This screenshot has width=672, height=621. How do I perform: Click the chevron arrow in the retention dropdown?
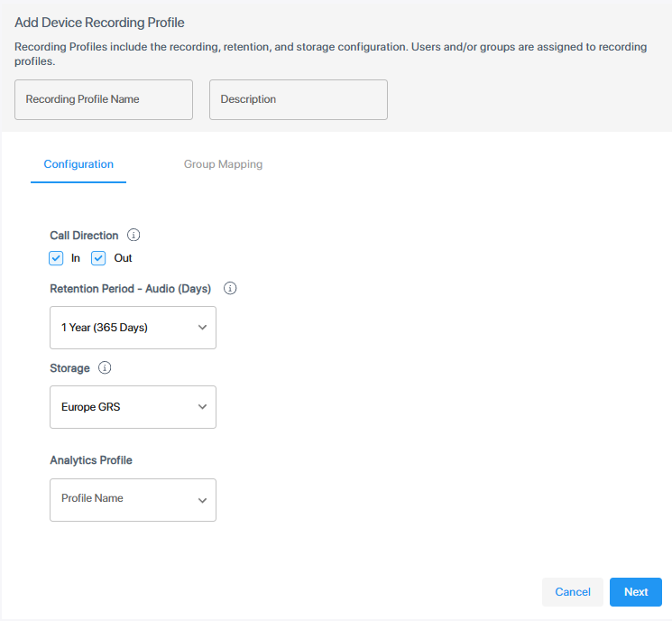pyautogui.click(x=202, y=328)
